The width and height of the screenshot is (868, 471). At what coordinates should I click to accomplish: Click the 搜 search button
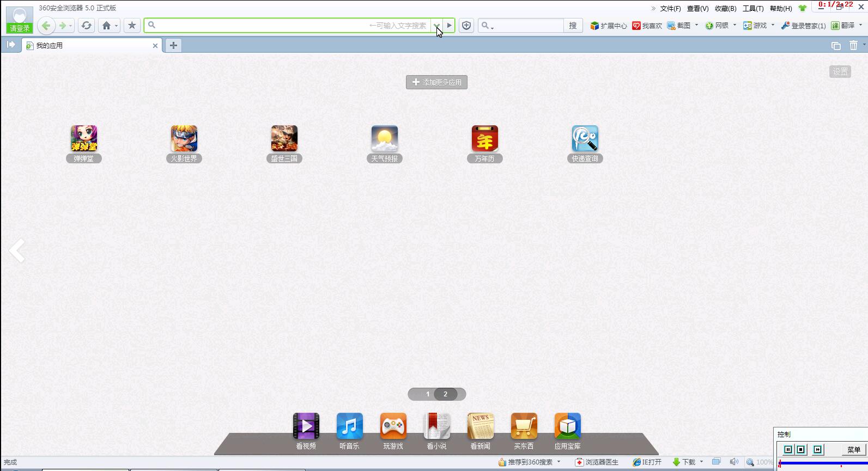573,26
